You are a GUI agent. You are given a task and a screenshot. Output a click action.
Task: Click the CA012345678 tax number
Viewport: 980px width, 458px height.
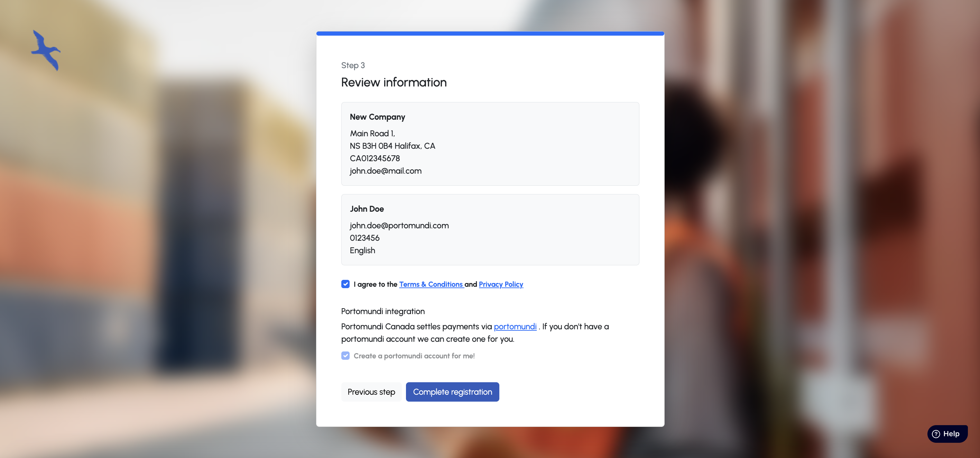click(x=375, y=158)
